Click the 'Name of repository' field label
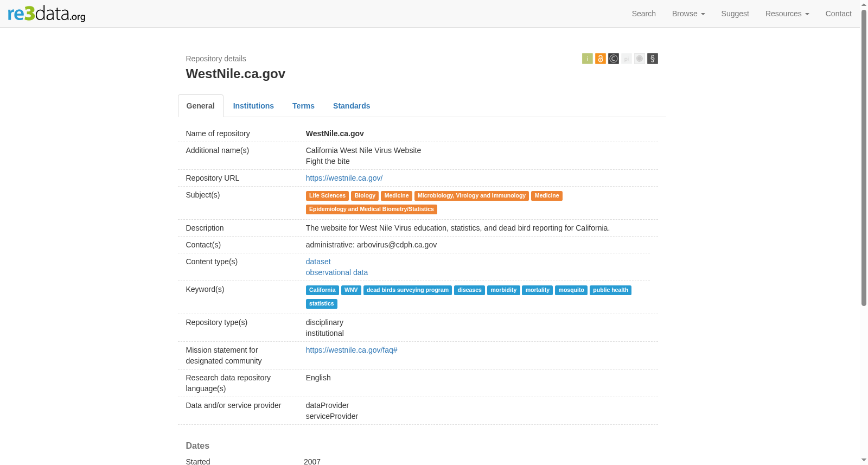868x465 pixels. (x=218, y=133)
